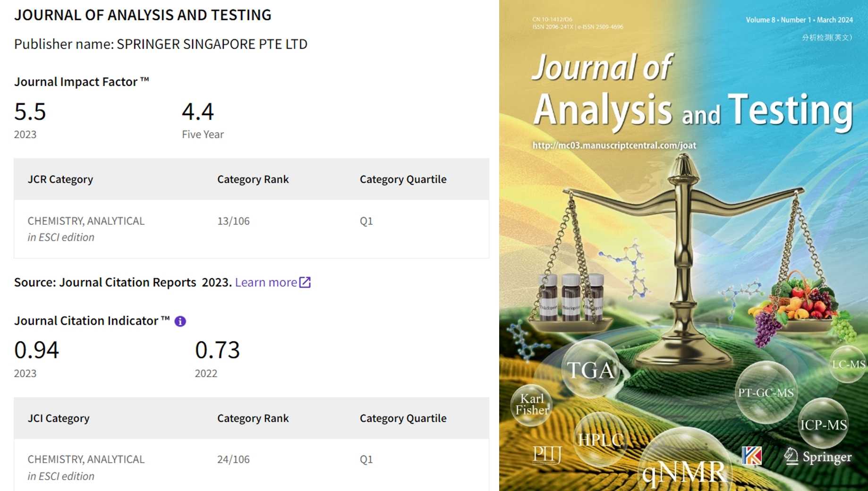Click the rank value 13/106

coord(233,221)
